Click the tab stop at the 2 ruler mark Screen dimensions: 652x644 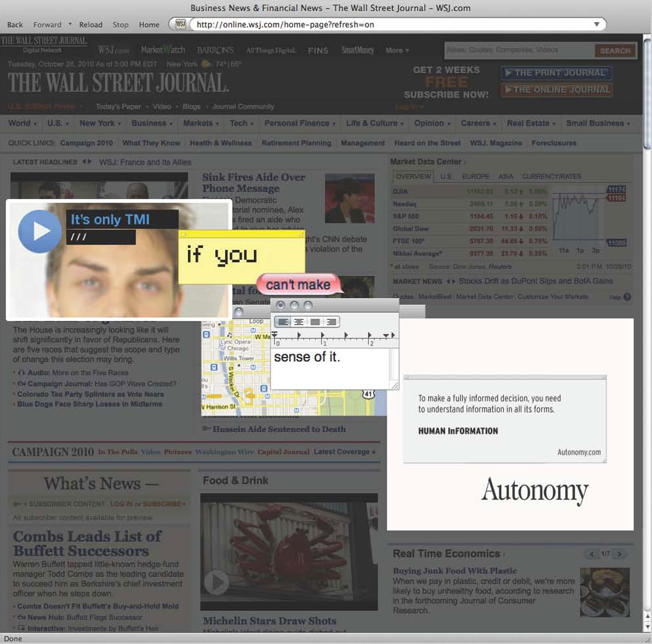point(370,336)
